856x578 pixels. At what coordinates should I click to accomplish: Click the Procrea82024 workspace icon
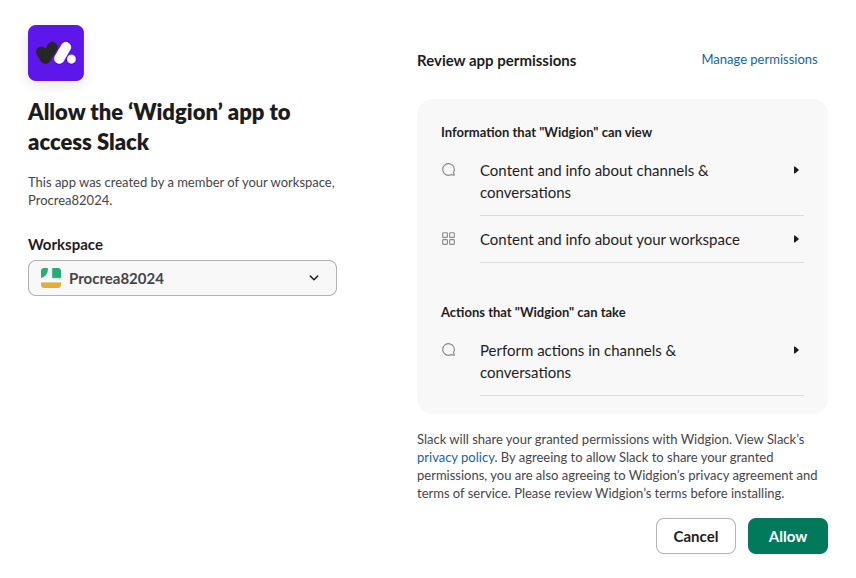click(51, 278)
